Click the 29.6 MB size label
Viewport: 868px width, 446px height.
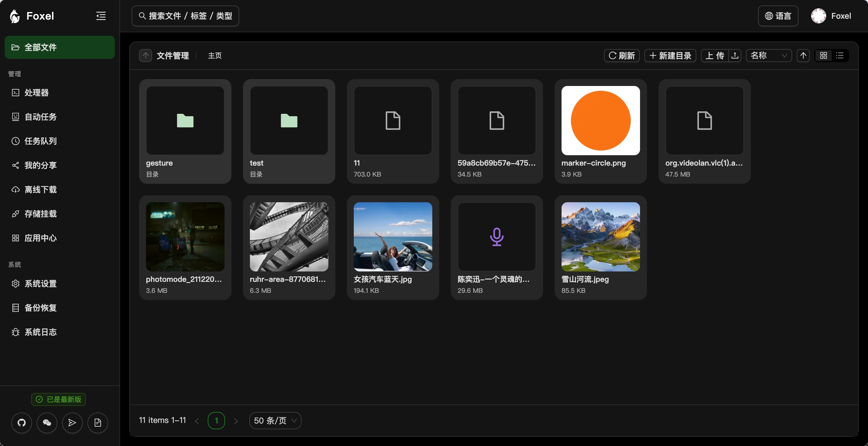point(470,291)
